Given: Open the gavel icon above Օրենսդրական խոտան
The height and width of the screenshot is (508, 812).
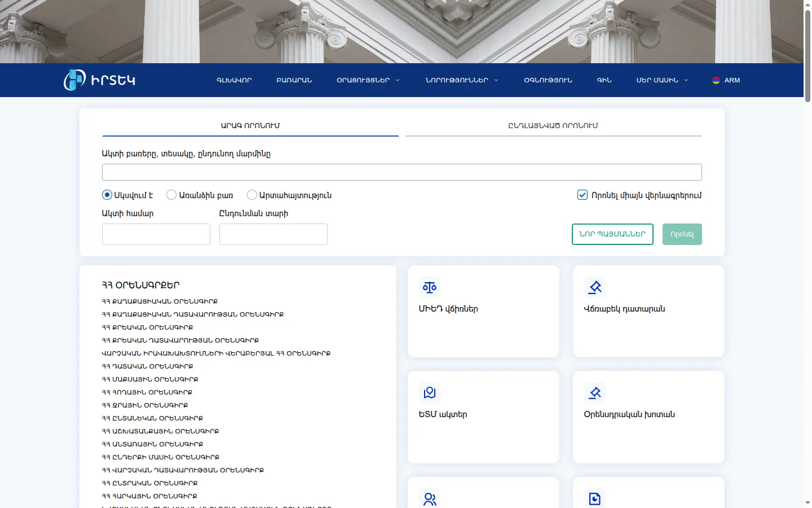Looking at the screenshot, I should pyautogui.click(x=595, y=393).
